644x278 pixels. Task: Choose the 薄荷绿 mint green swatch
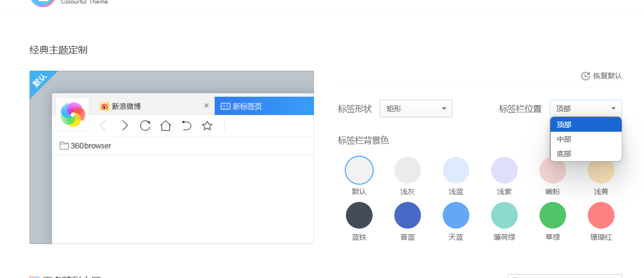pos(504,216)
